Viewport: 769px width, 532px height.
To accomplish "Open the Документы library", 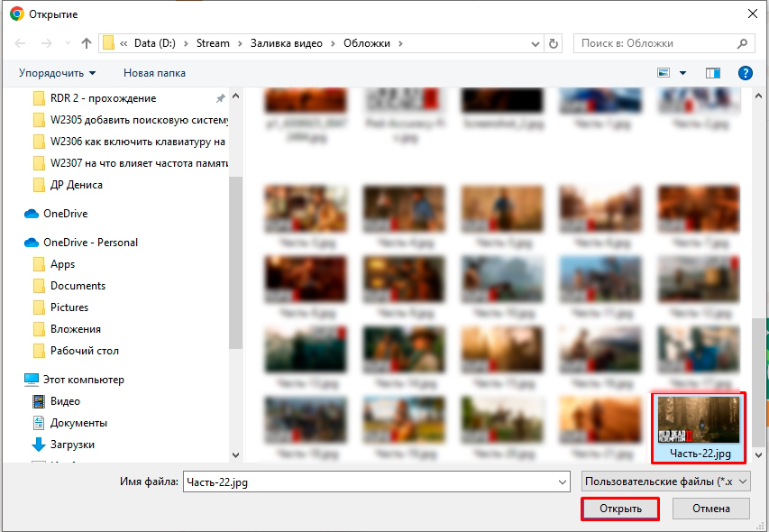I will (x=78, y=423).
